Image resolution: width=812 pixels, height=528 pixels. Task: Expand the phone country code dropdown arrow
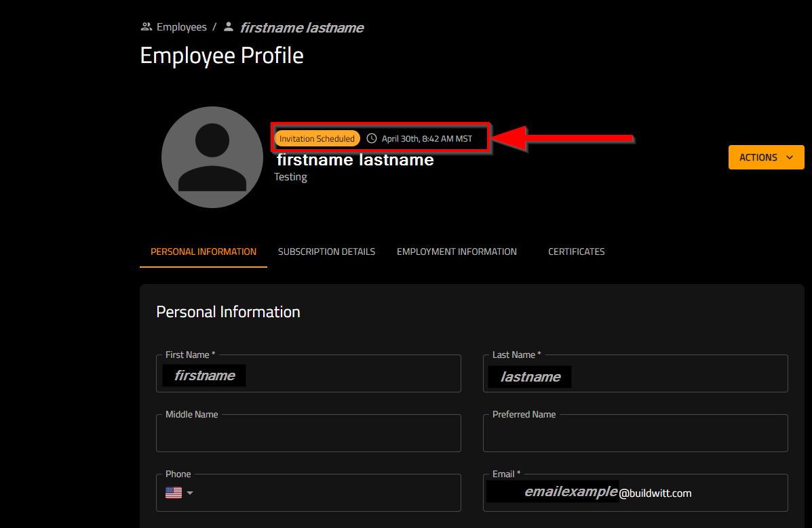[x=190, y=493]
